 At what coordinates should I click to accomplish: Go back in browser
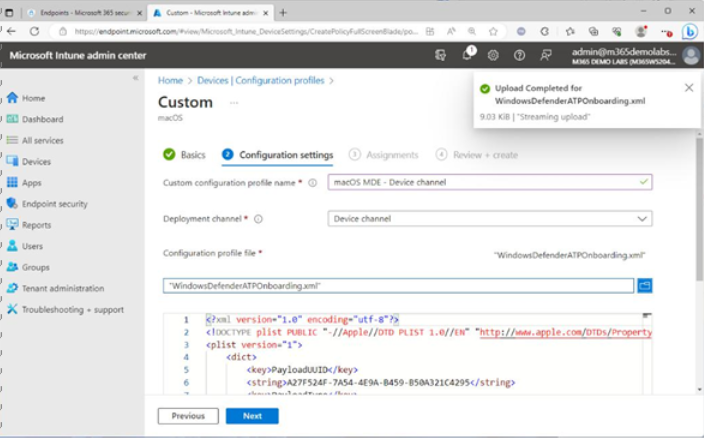point(11,31)
